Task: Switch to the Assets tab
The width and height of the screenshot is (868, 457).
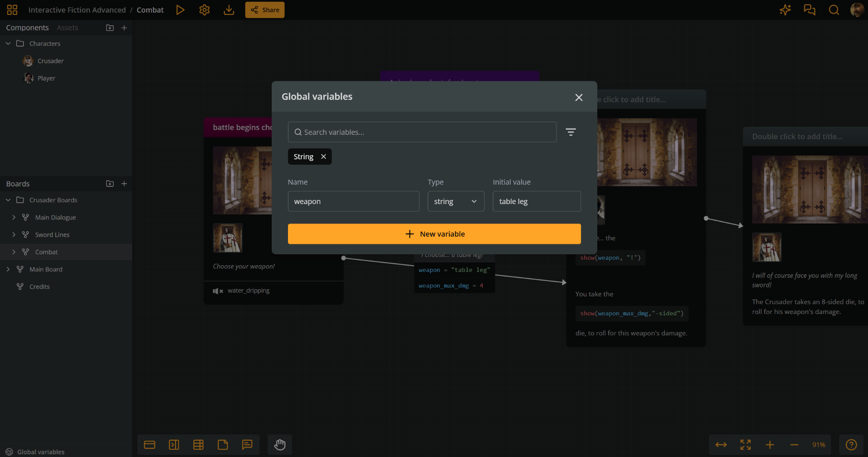Action: tap(67, 28)
